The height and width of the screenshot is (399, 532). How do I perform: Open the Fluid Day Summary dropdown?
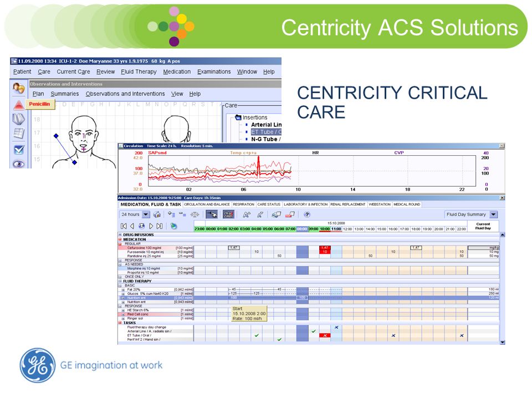click(494, 214)
